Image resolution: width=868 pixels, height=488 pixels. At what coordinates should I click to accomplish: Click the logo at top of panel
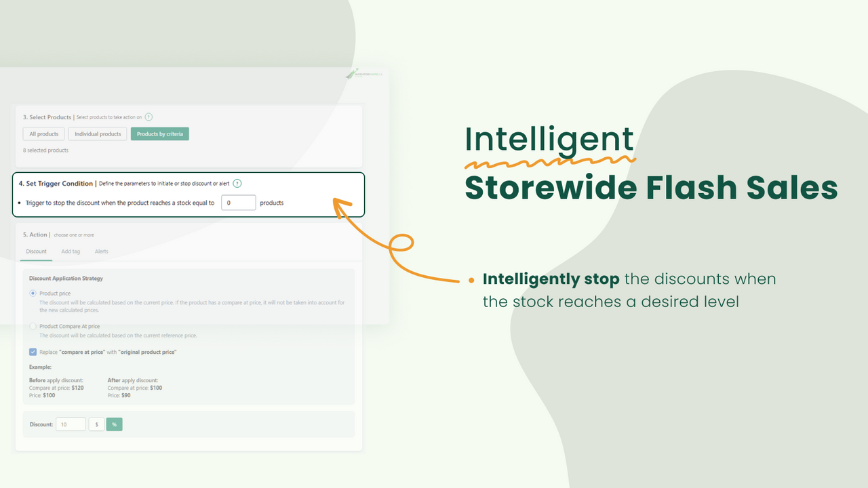[363, 74]
